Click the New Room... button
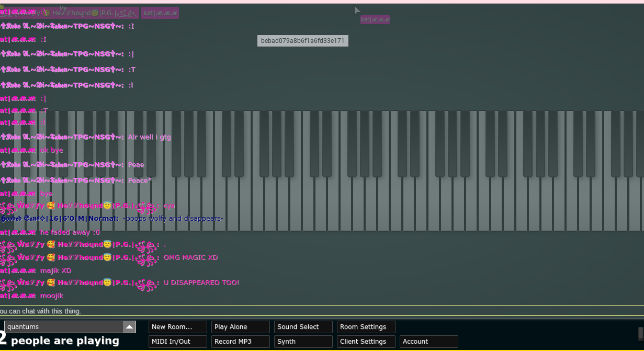 click(x=178, y=327)
